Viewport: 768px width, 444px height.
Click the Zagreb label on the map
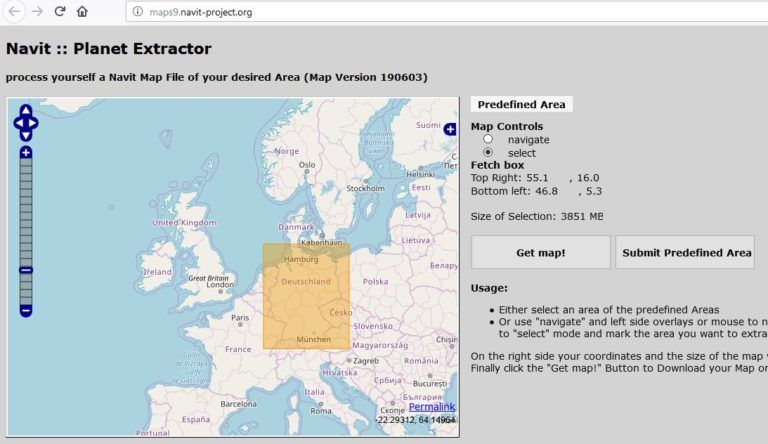tap(366, 361)
